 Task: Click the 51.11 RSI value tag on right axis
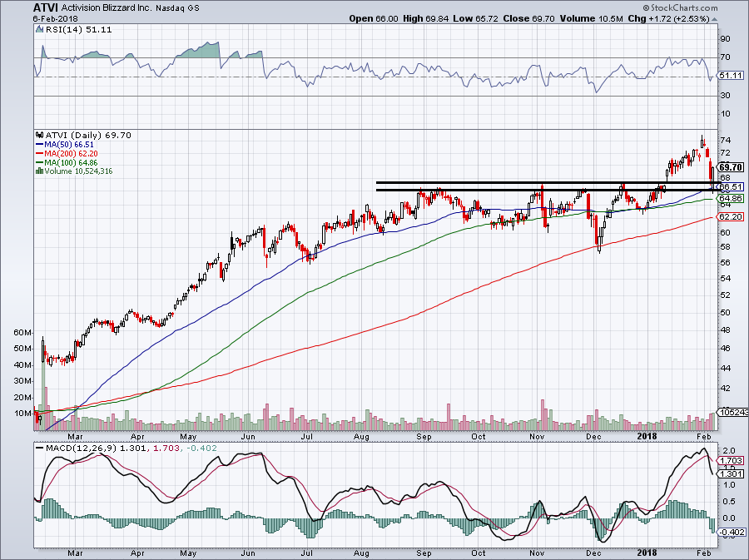coord(731,76)
